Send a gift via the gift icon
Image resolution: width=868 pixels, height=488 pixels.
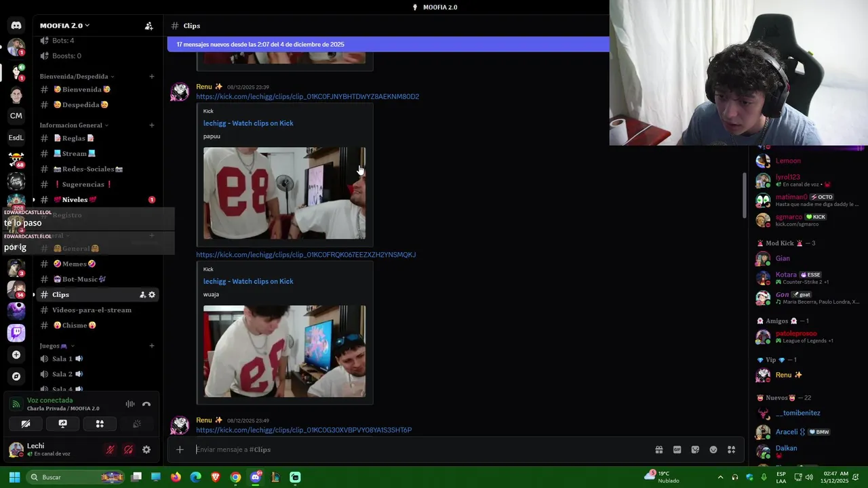(658, 449)
